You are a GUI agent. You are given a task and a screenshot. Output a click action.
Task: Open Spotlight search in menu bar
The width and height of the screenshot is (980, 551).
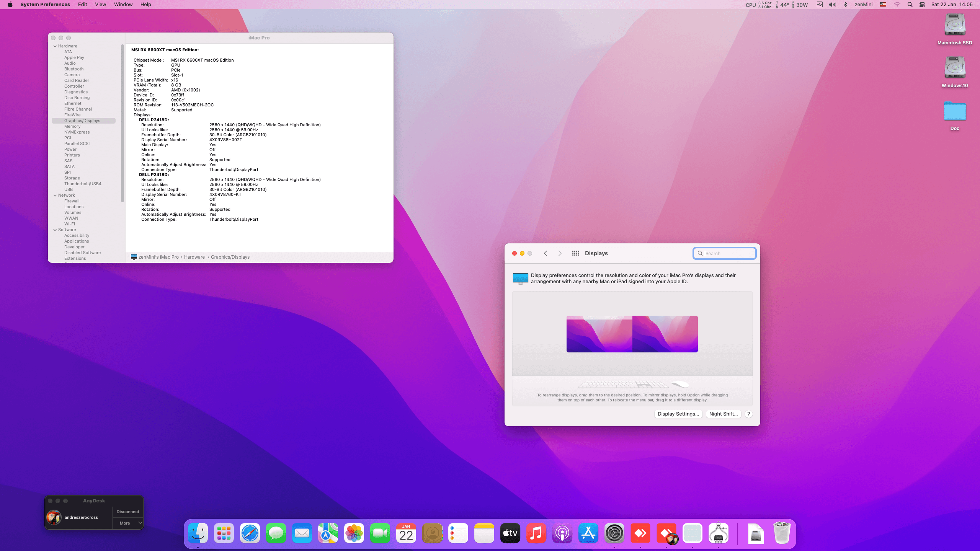point(910,5)
